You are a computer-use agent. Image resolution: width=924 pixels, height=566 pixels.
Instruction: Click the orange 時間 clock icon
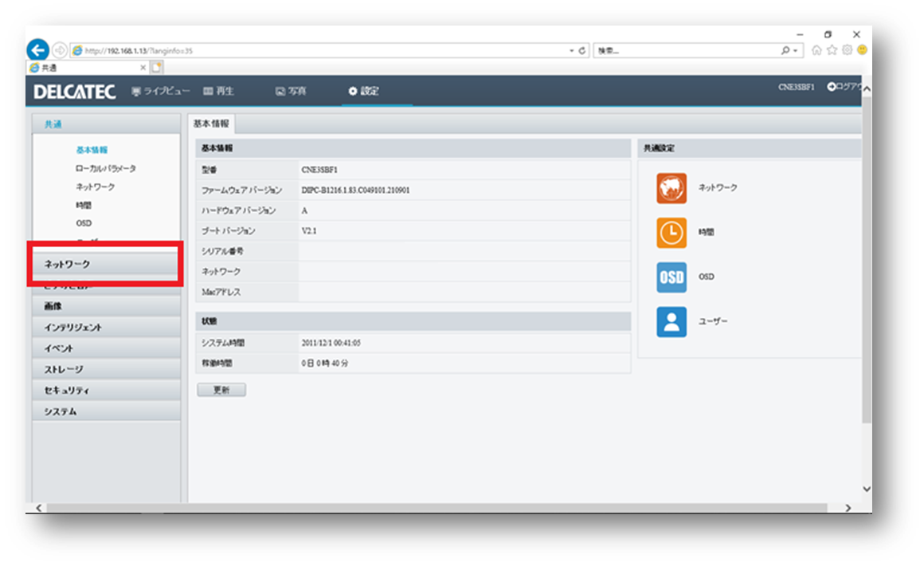tap(671, 232)
